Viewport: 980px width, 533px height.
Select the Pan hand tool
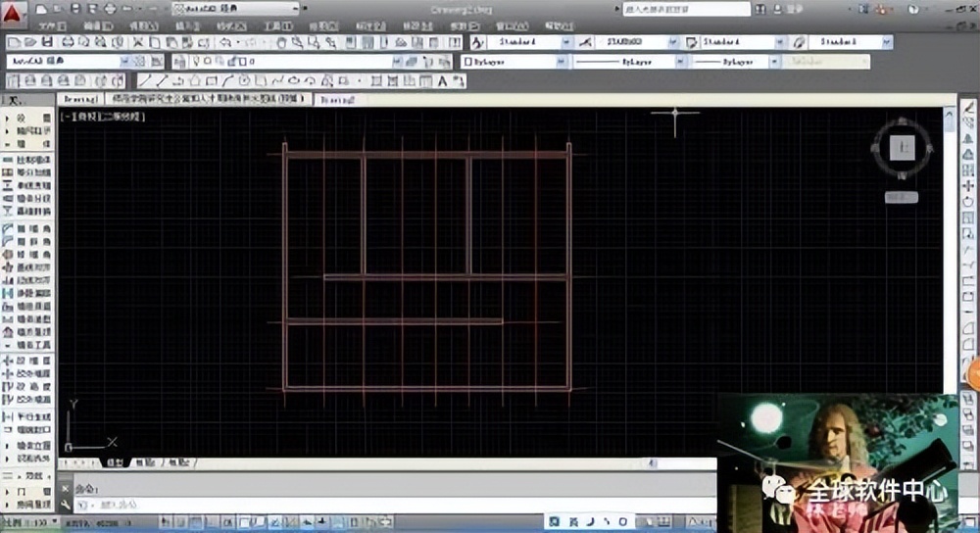281,43
